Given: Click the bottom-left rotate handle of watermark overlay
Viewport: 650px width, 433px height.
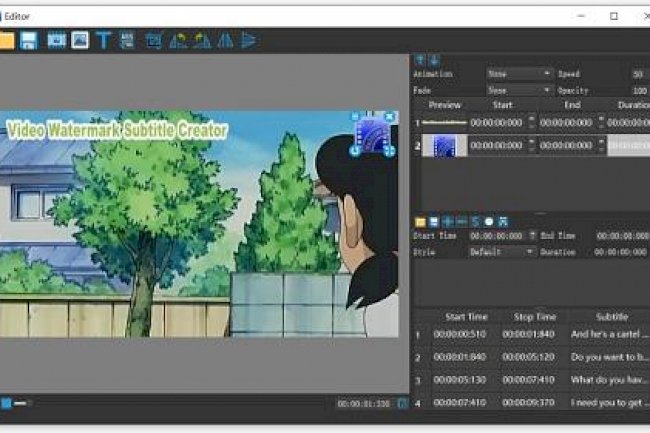Looking at the screenshot, I should click(355, 151).
